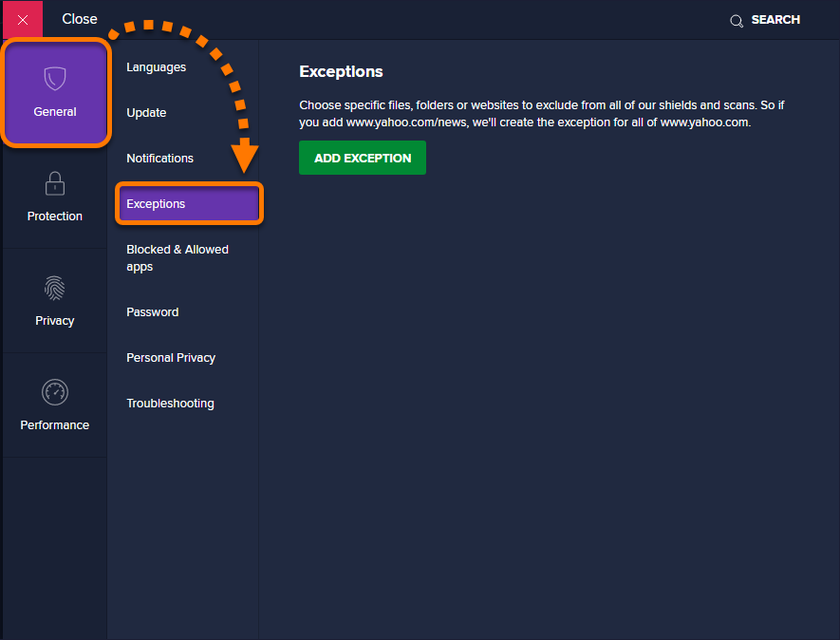The height and width of the screenshot is (640, 840).
Task: Click the padlock Protection icon
Action: [55, 183]
